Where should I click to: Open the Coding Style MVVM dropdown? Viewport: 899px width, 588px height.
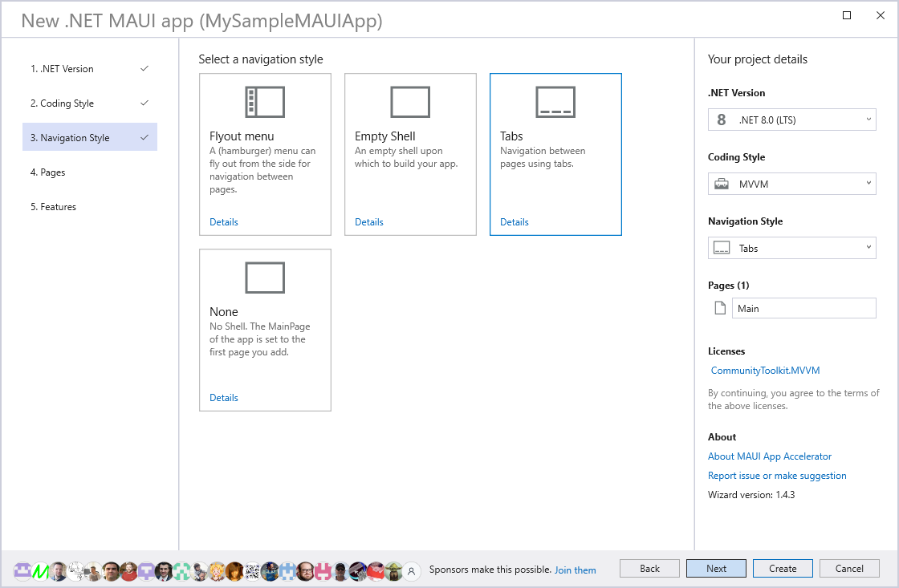791,185
